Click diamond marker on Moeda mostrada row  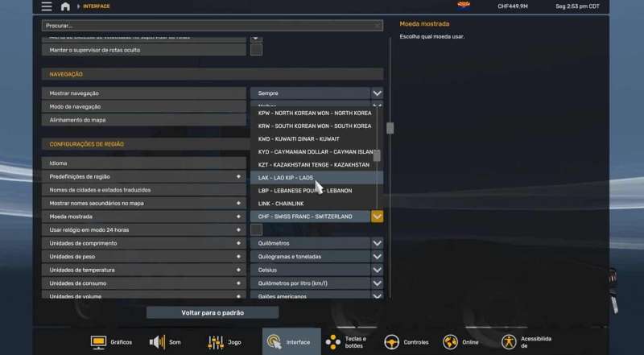point(238,217)
